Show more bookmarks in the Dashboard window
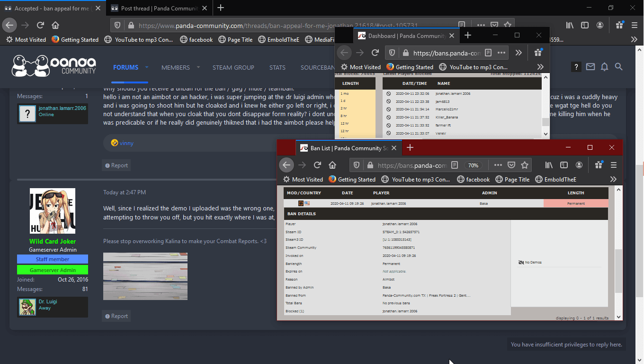 (x=540, y=67)
